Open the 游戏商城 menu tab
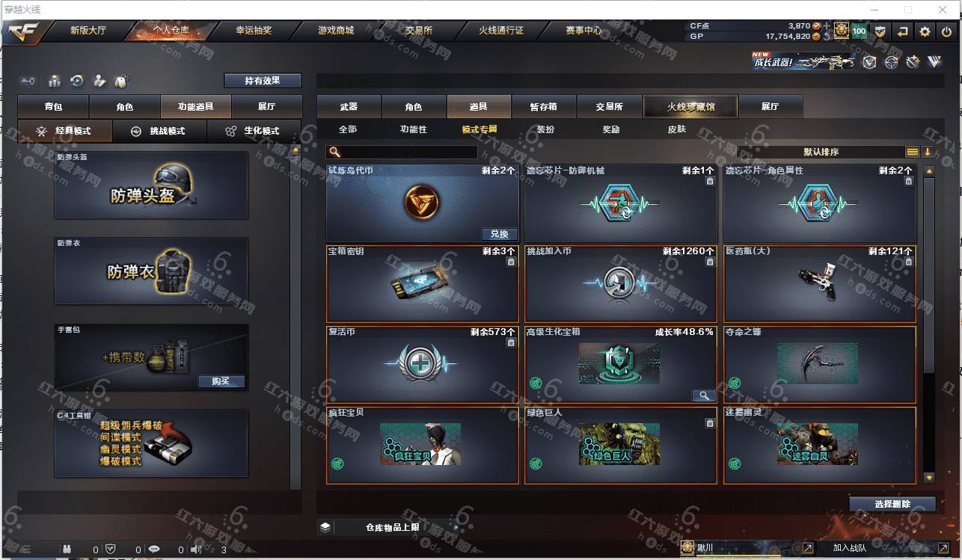962x560 pixels. coord(336,31)
